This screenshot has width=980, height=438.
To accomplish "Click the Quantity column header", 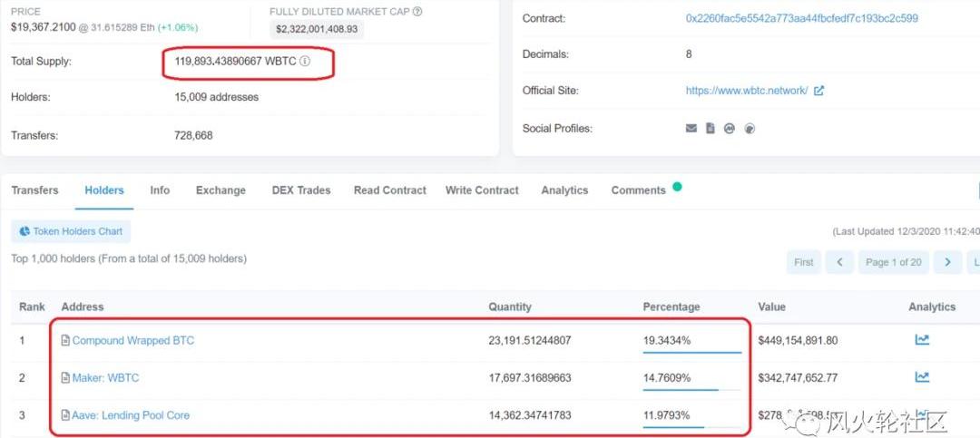I will click(x=510, y=307).
